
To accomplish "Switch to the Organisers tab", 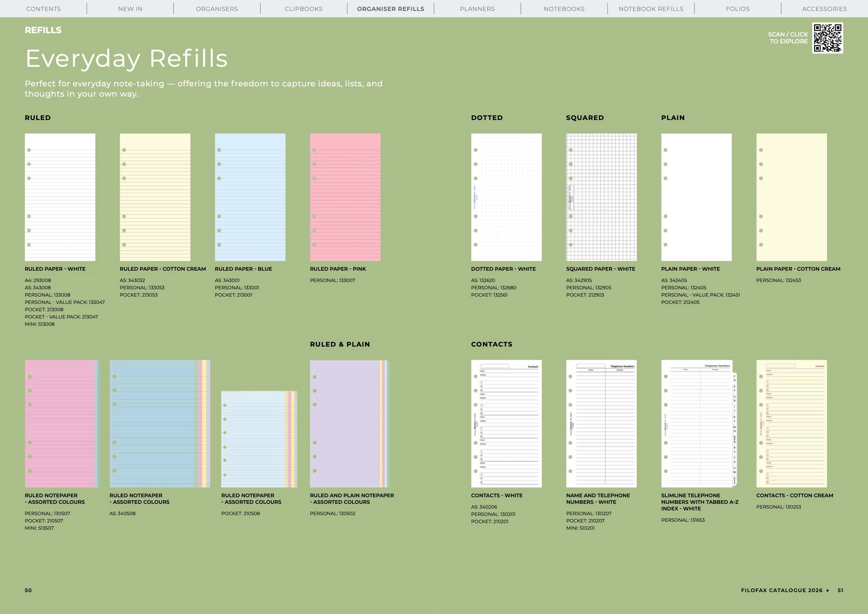I will point(217,9).
